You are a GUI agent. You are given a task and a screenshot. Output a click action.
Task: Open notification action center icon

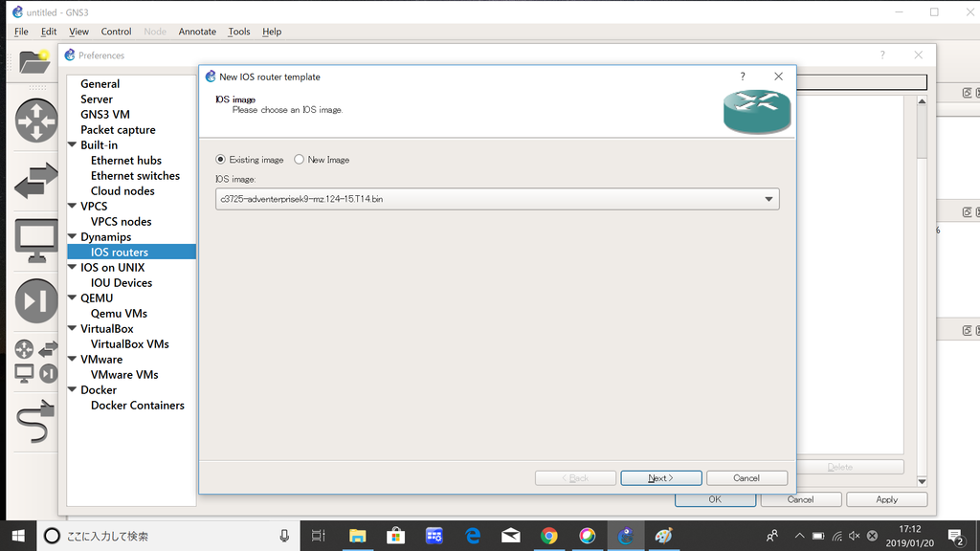pyautogui.click(x=956, y=536)
